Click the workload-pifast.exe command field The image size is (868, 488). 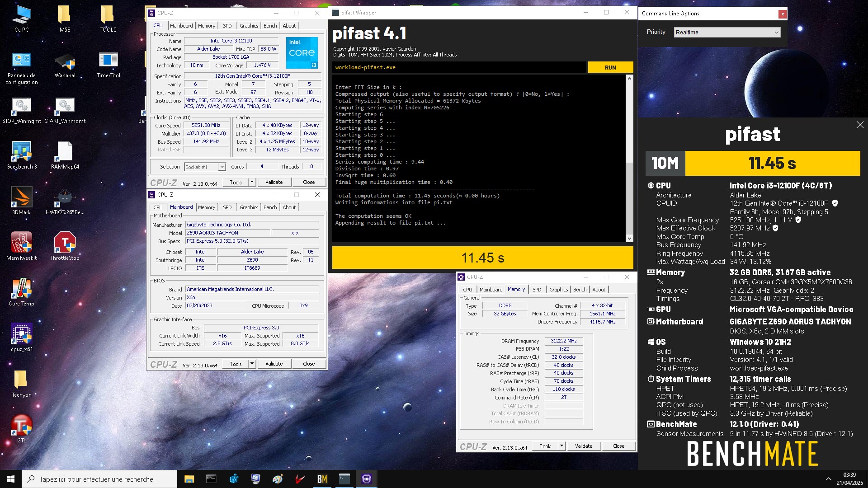coord(459,67)
